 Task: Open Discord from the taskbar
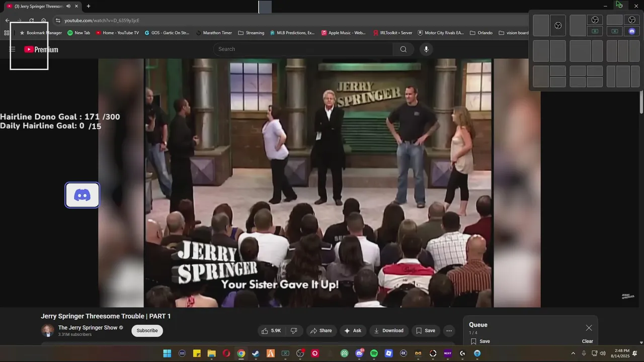pos(359,353)
